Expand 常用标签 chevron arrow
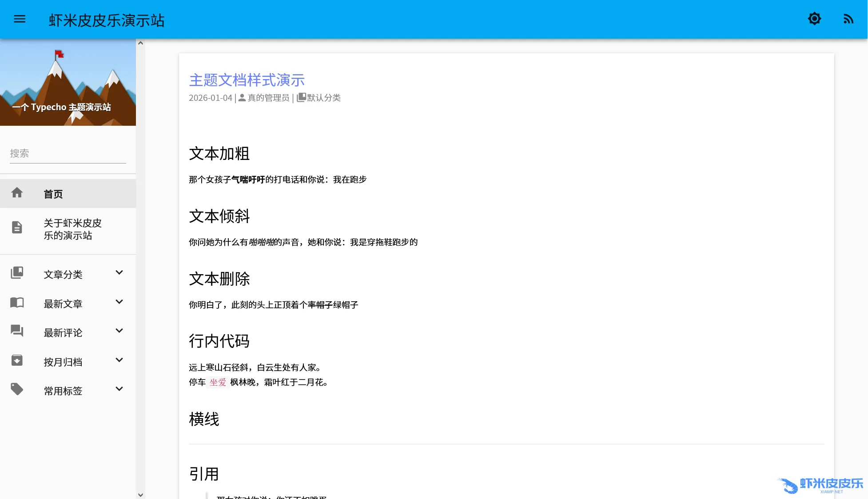 [x=119, y=389]
